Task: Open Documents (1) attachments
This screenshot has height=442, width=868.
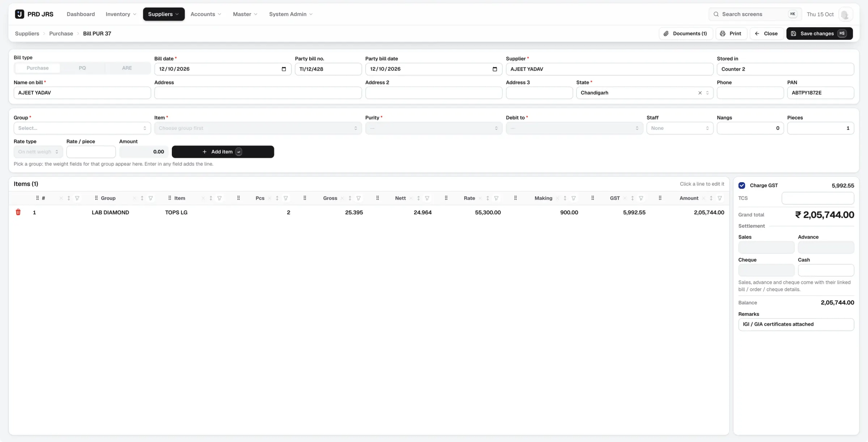Action: point(686,34)
